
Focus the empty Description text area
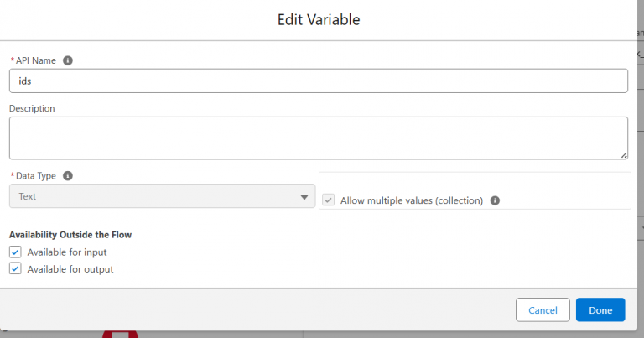click(x=318, y=138)
